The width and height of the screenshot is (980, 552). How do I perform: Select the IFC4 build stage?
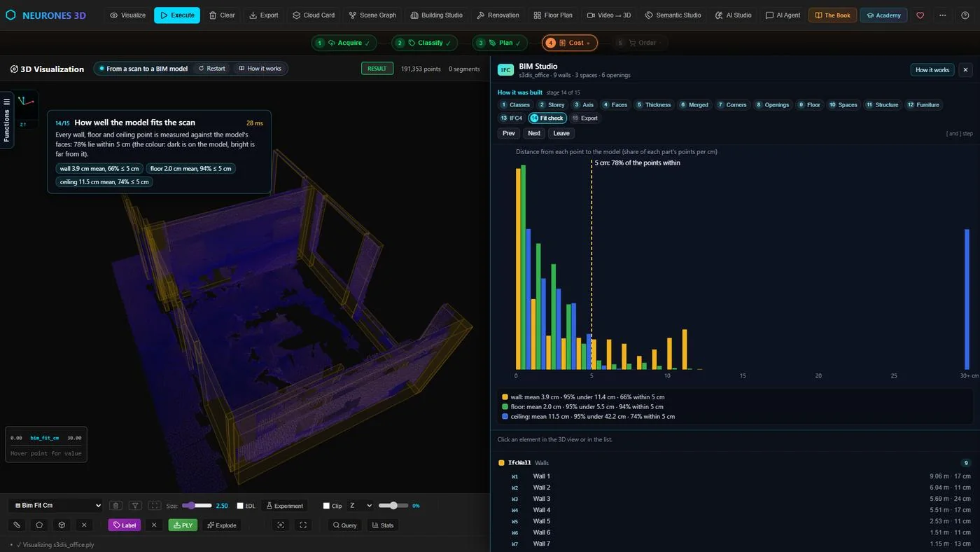(x=512, y=118)
